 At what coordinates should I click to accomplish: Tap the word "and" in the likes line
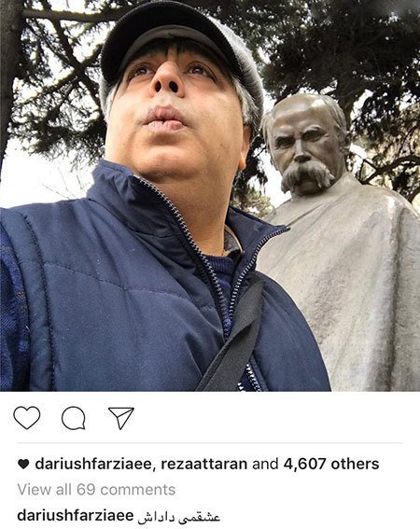(x=265, y=464)
